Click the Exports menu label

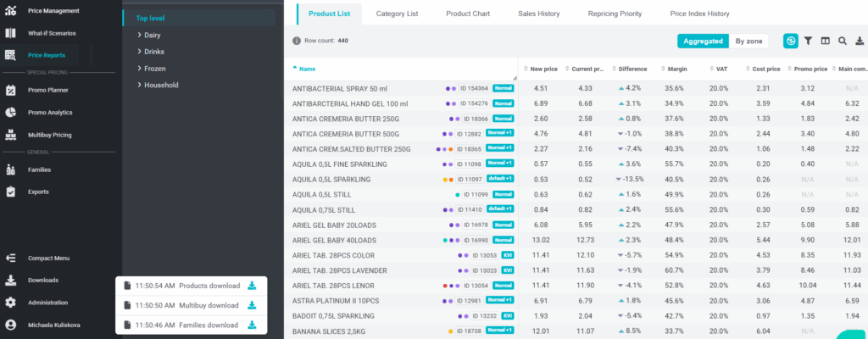coord(39,192)
